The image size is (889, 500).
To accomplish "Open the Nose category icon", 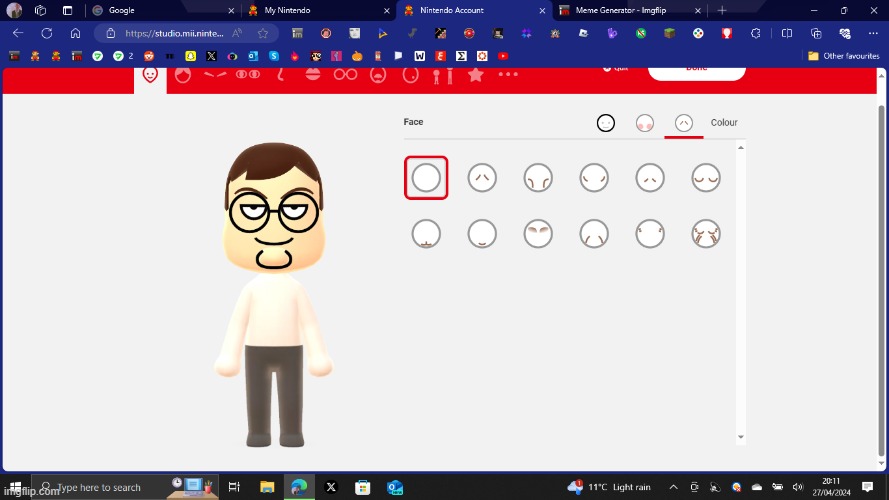I will click(281, 75).
